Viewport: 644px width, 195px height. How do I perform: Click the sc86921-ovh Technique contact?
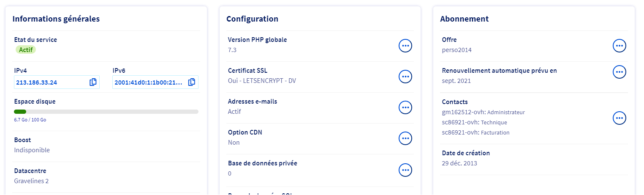point(474,122)
